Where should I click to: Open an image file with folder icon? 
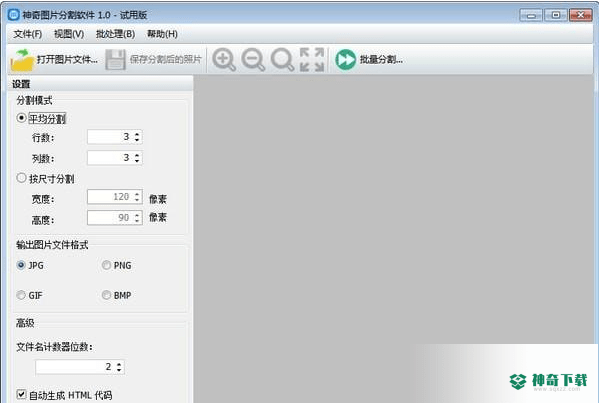pyautogui.click(x=22, y=60)
